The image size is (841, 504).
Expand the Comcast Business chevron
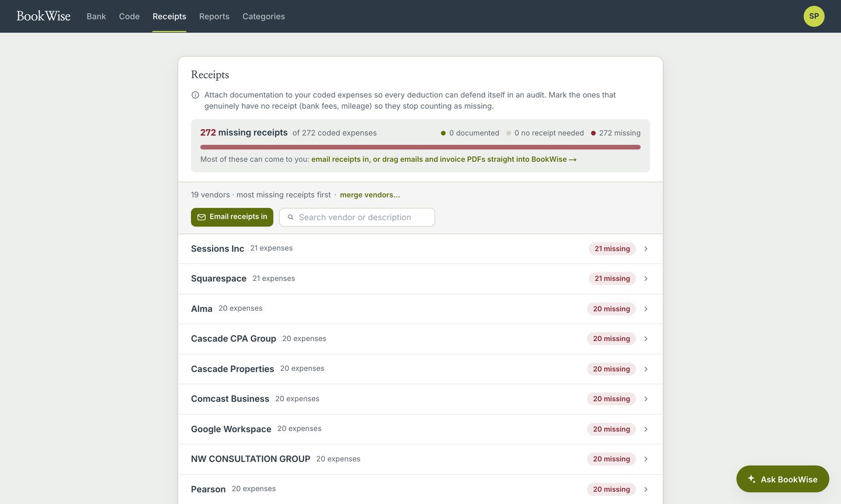646,399
